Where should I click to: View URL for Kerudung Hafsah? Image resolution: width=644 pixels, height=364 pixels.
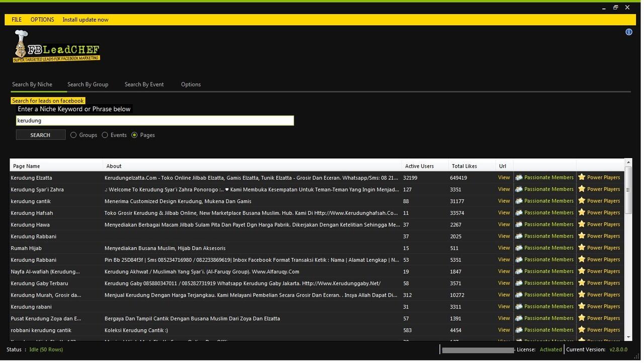(x=504, y=212)
